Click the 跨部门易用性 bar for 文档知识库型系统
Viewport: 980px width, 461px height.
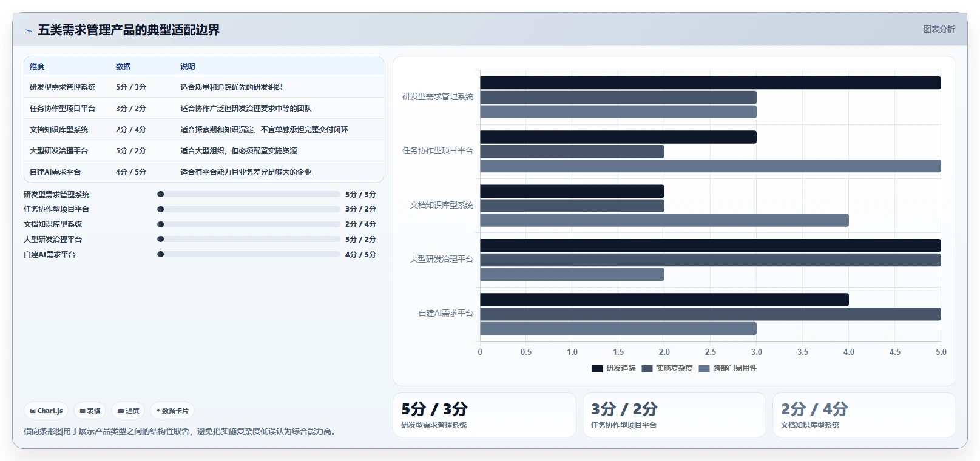664,220
